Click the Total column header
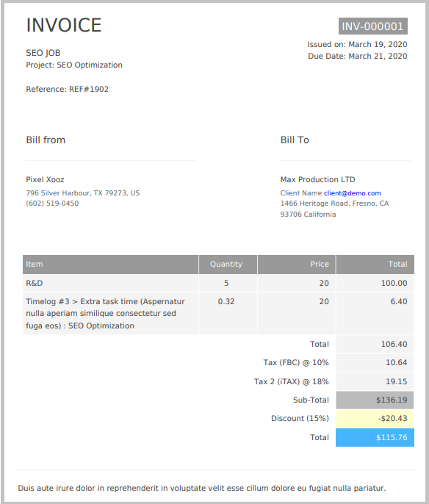The image size is (429, 504). 375,264
